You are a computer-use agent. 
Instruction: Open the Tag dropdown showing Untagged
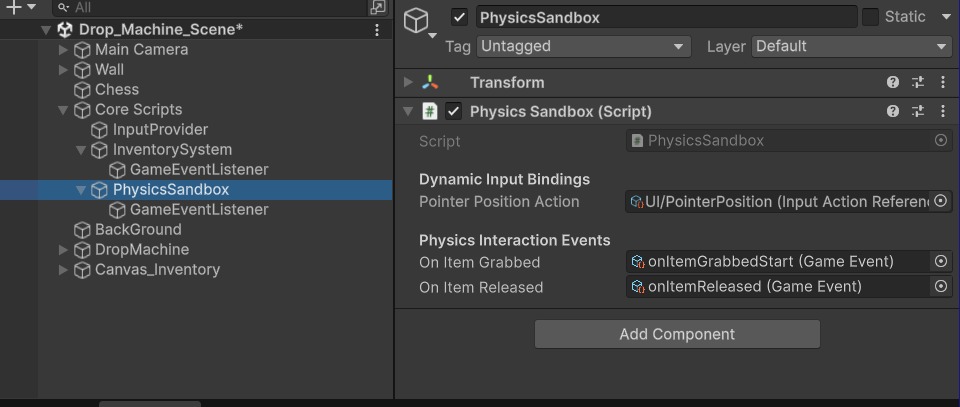coord(583,46)
